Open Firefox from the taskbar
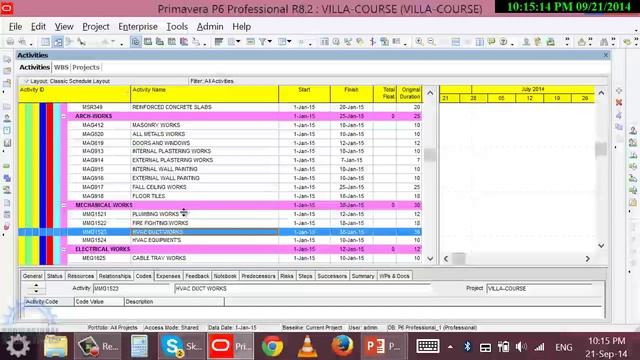This screenshot has height=360, width=640. tap(342, 346)
